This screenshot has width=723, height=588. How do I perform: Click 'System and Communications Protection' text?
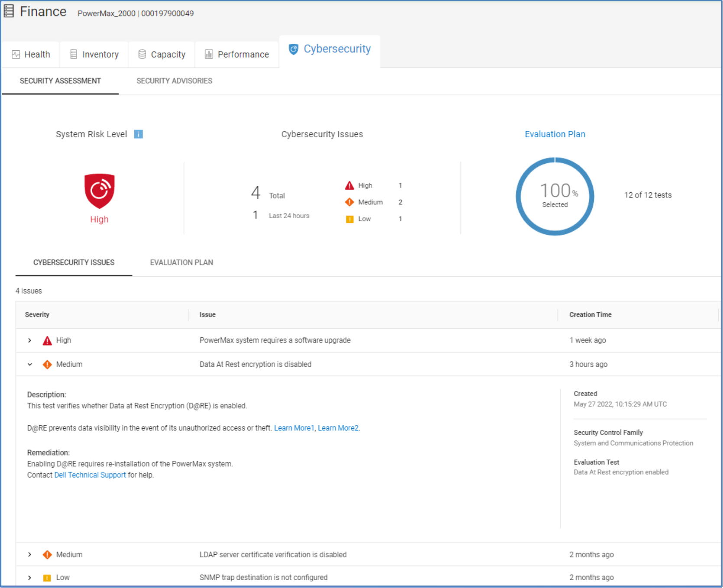tap(633, 443)
